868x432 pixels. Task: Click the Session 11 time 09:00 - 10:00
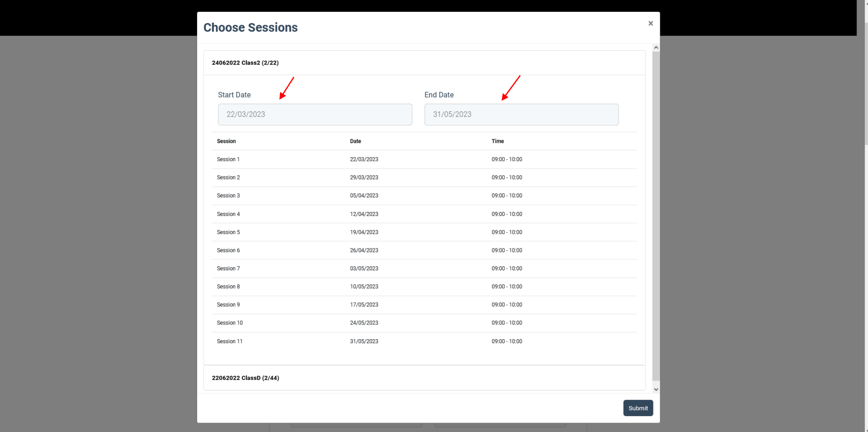(507, 342)
